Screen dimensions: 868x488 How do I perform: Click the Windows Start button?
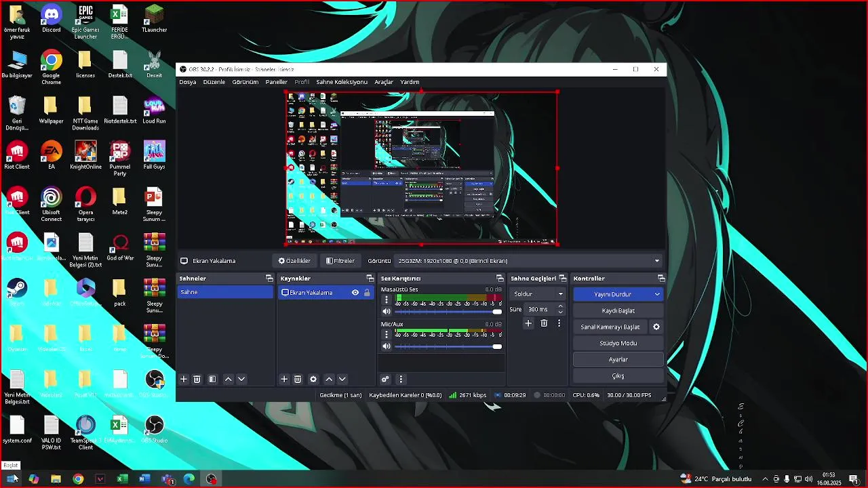[x=11, y=479]
